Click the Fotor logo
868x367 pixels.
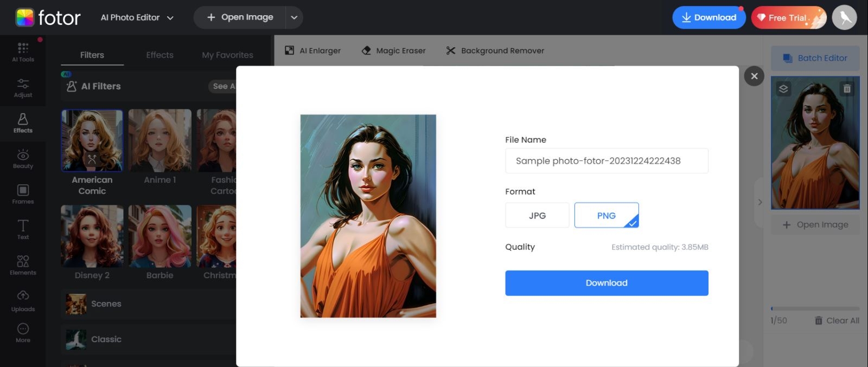pyautogui.click(x=48, y=18)
